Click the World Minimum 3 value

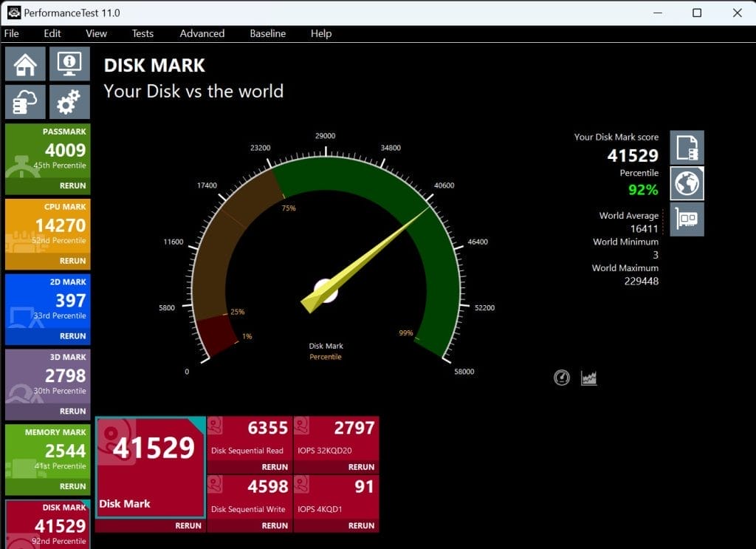click(656, 255)
